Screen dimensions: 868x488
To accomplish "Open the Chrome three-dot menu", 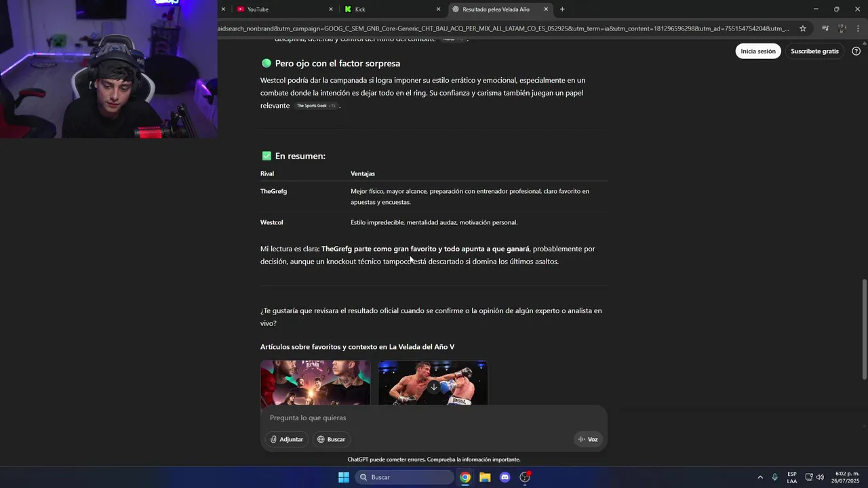I will [859, 28].
